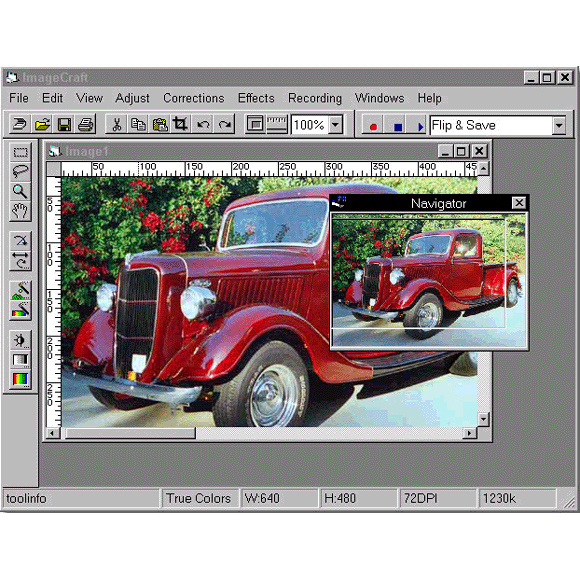Open the Adjust menu
The width and height of the screenshot is (580, 580).
pos(132,98)
